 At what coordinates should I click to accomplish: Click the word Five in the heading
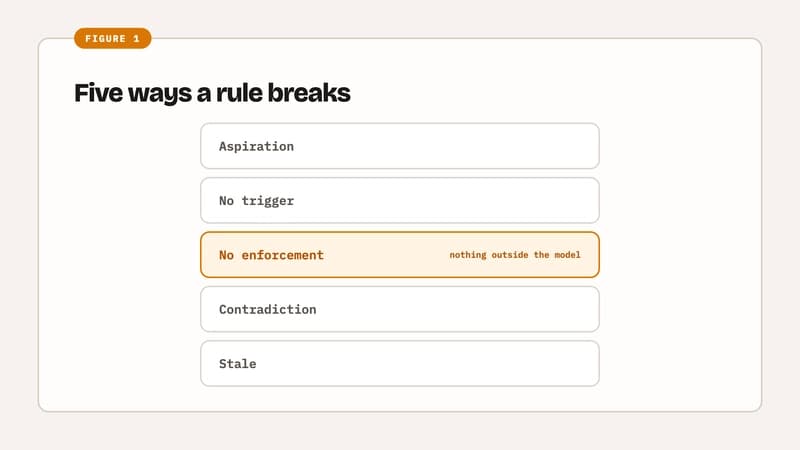[98, 93]
